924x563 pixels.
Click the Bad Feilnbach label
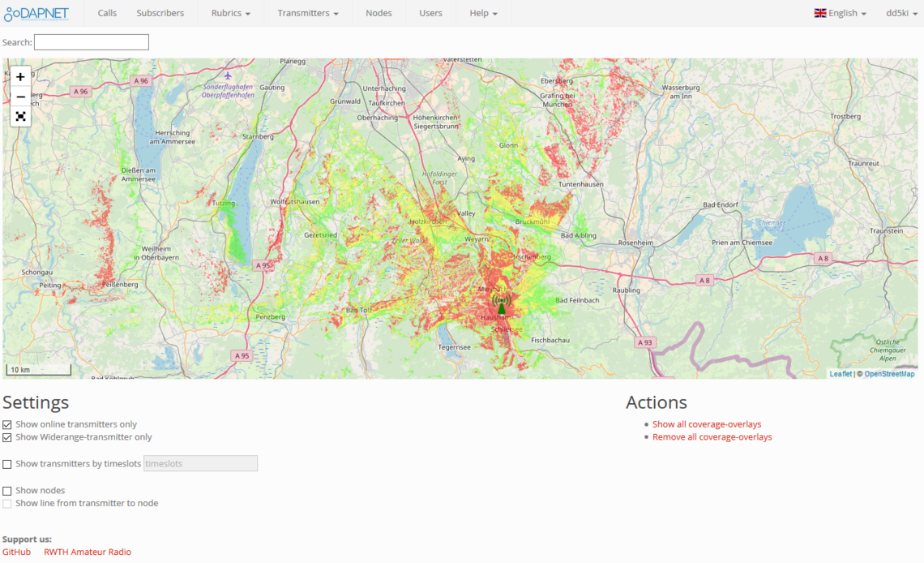(x=577, y=301)
